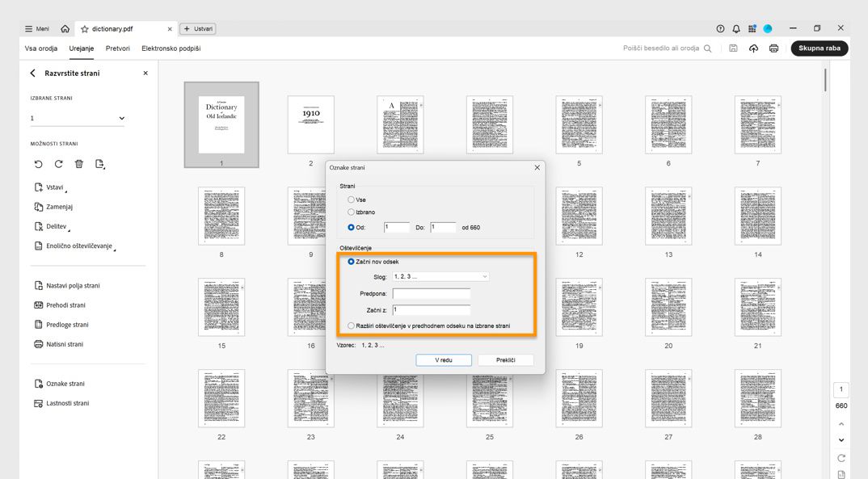This screenshot has width=868, height=479.
Task: Click the search field Poišči besedilo ali orodja
Action: point(667,48)
